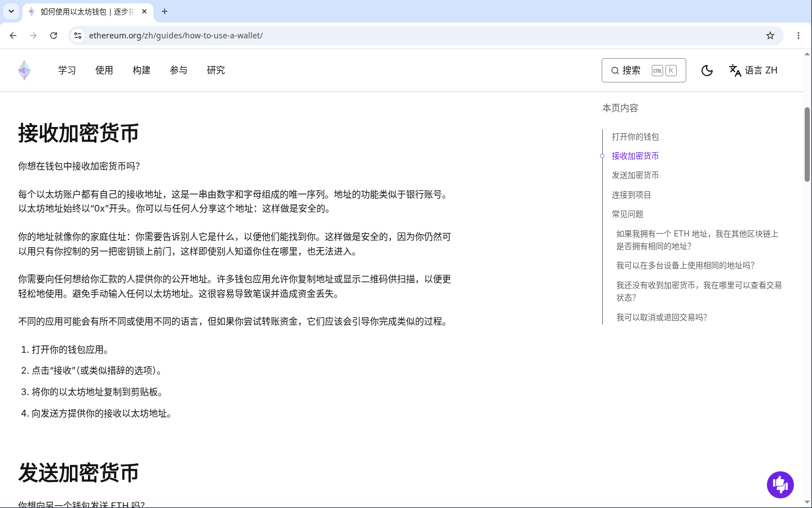Image resolution: width=812 pixels, height=508 pixels.
Task: Open FAQ link 我还没有收到加密货币
Action: tap(699, 291)
